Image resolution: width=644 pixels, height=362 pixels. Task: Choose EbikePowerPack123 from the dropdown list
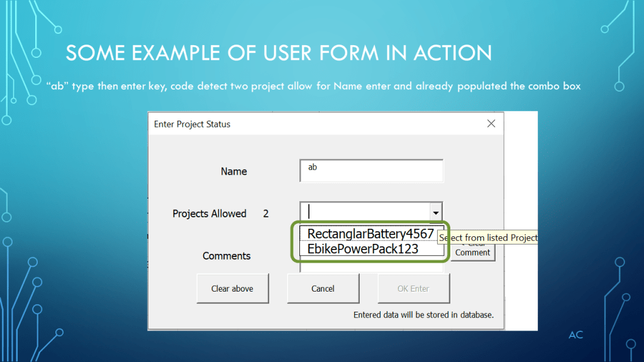click(363, 249)
